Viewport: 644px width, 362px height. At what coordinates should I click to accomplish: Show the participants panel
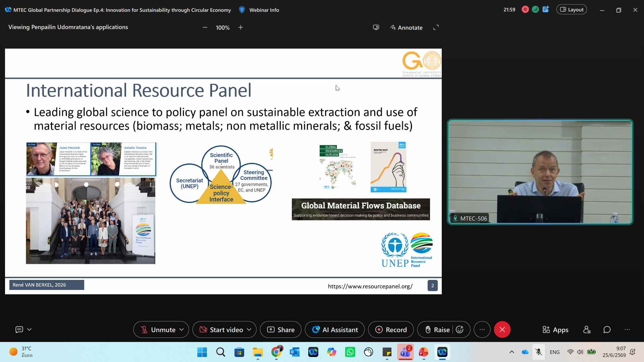pyautogui.click(x=587, y=330)
